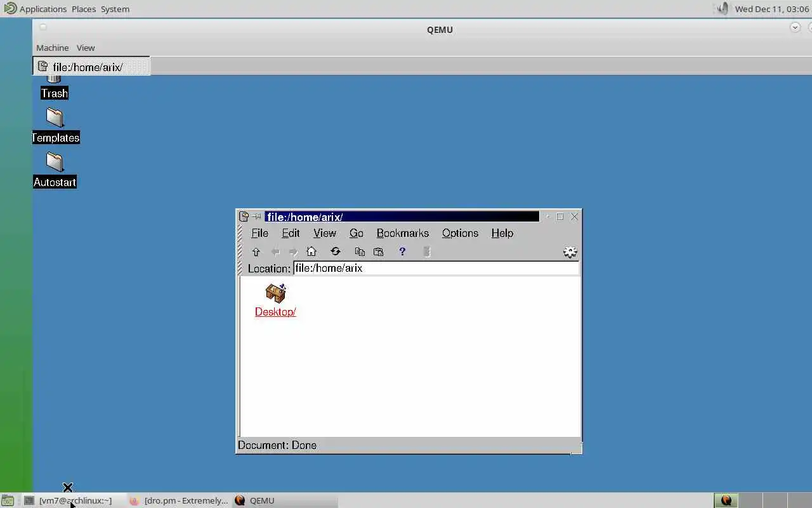Screen dimensions: 812x508
Task: Click the QEMU window dropdown arrow button
Action: [795, 27]
